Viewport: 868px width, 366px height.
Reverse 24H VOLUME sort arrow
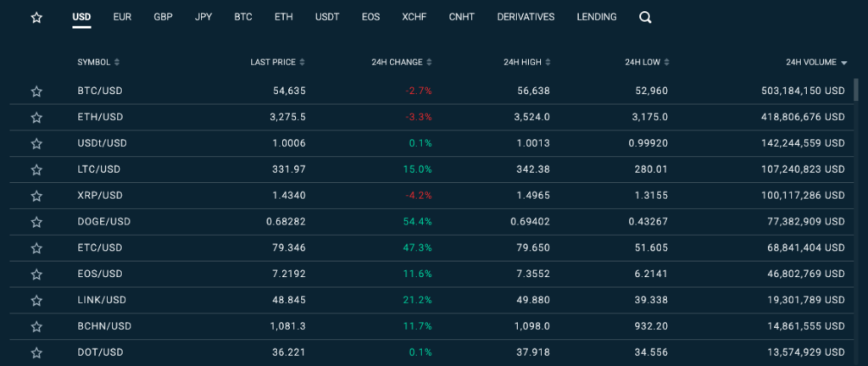(843, 63)
